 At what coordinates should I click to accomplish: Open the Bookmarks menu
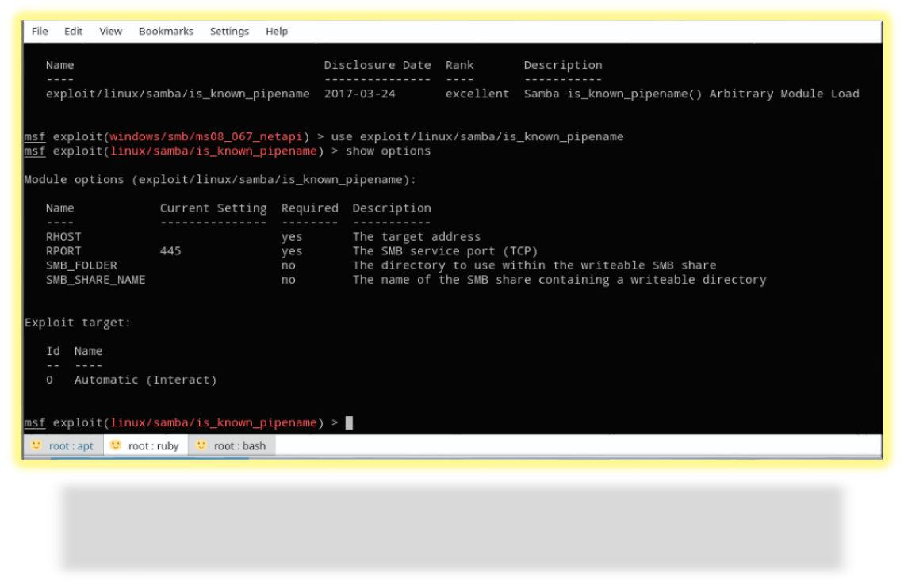coord(166,31)
